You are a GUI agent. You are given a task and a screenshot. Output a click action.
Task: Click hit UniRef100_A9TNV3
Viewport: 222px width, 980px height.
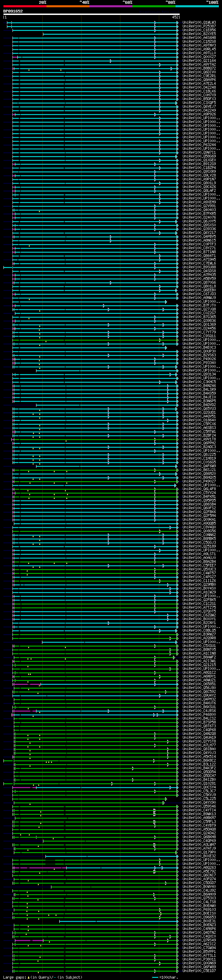pos(199,45)
